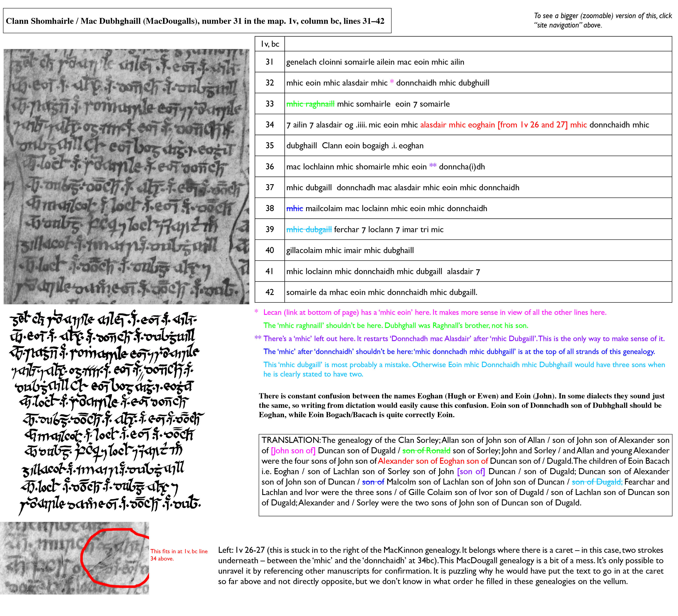This screenshot has height=616, width=678.
Task: Click the manuscript photograph image
Action: click(126, 176)
